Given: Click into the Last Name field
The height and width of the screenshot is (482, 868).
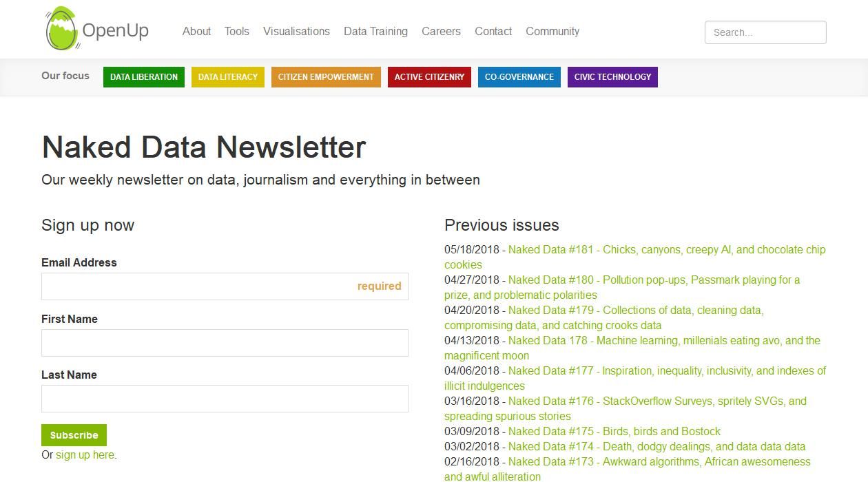Looking at the screenshot, I should pos(225,399).
